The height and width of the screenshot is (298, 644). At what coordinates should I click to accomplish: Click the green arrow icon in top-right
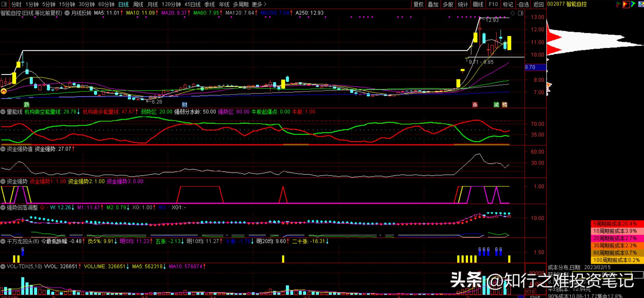(633, 4)
